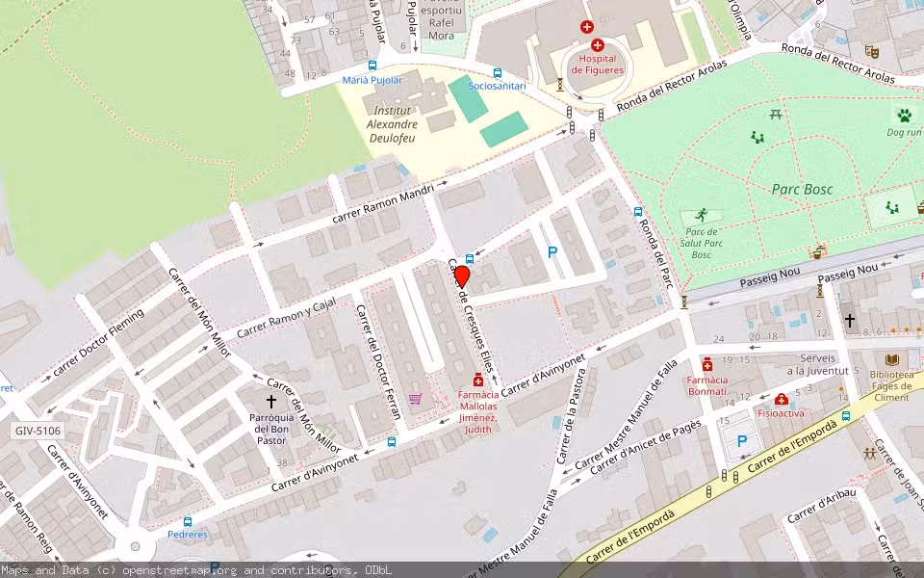Click the supermarket cart icon near Carrer del Doctor Ferran
Viewport: 924px width, 578px height.
point(415,399)
